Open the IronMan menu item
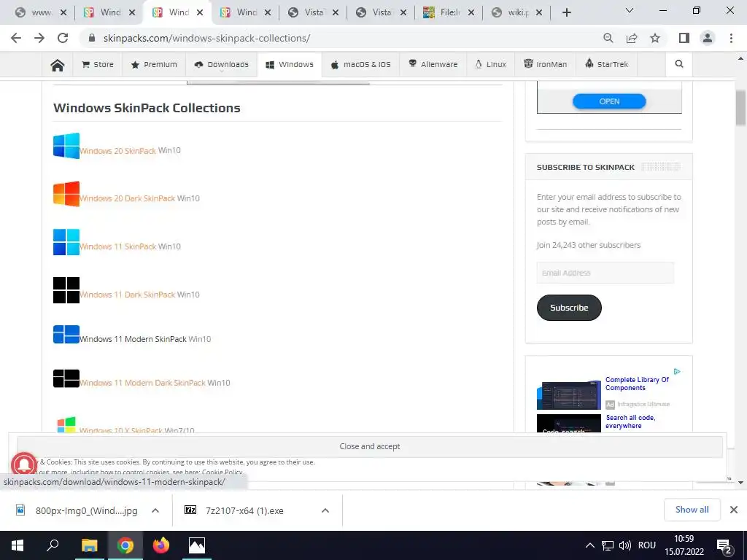This screenshot has height=560, width=747. pyautogui.click(x=546, y=64)
